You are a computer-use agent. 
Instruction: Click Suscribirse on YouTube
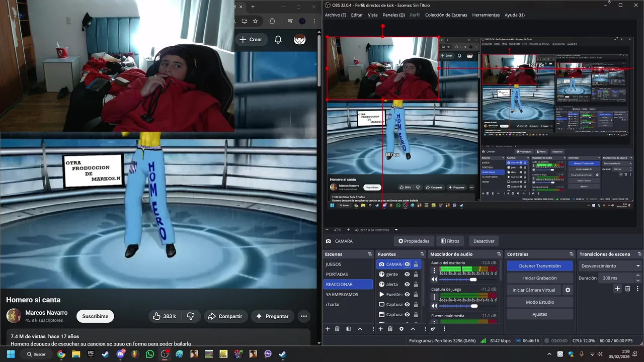tap(95, 316)
